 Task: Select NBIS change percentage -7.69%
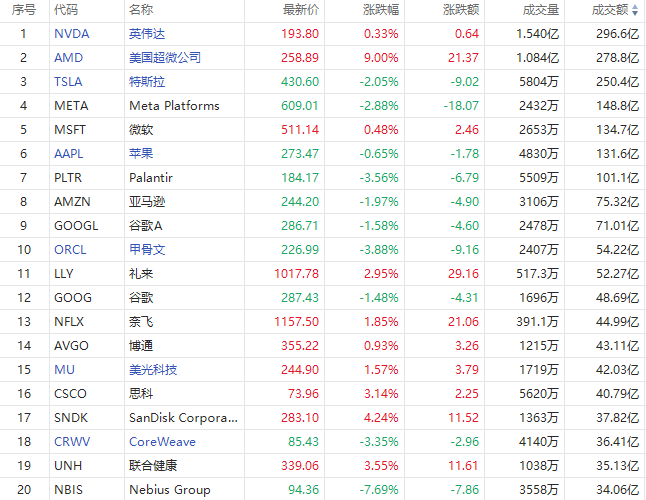[x=379, y=489]
